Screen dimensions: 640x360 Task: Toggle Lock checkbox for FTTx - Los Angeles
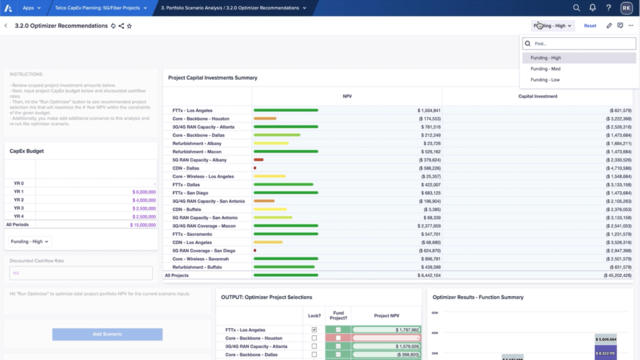(x=314, y=330)
